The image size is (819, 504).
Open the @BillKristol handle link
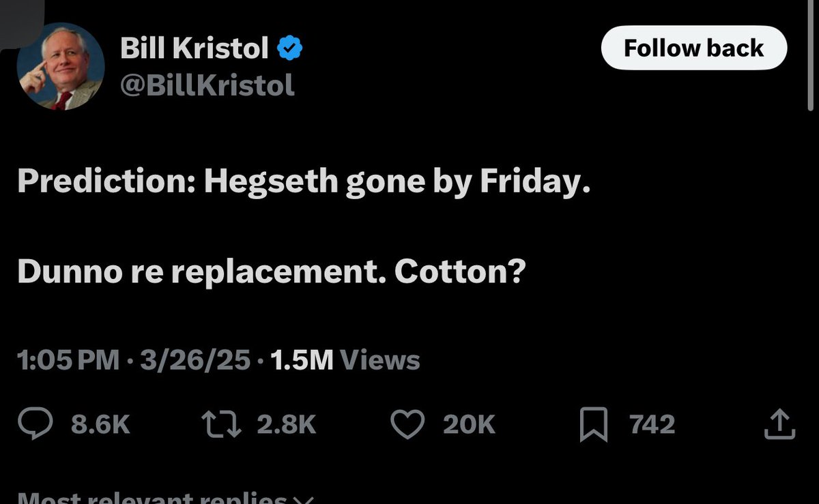tap(207, 85)
